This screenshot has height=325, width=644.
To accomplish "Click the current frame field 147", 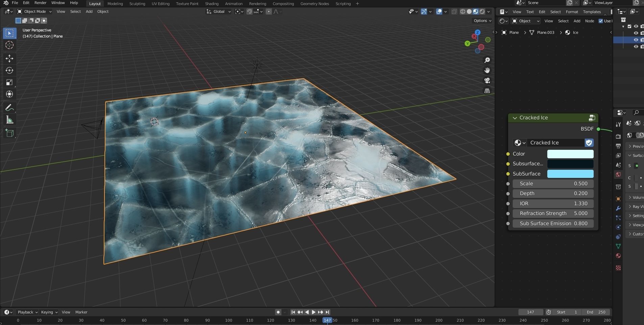I will point(530,312).
